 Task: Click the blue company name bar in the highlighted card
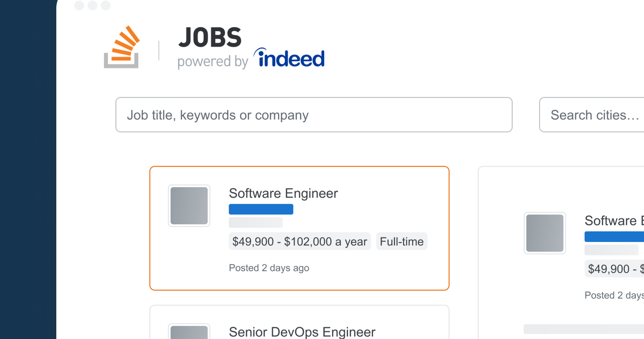(261, 209)
